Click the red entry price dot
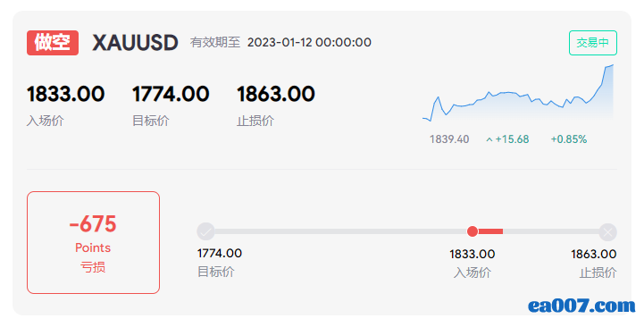The height and width of the screenshot is (327, 644). (473, 231)
